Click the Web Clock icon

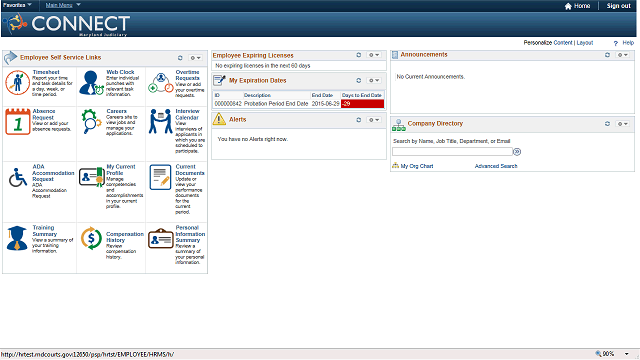(91, 83)
